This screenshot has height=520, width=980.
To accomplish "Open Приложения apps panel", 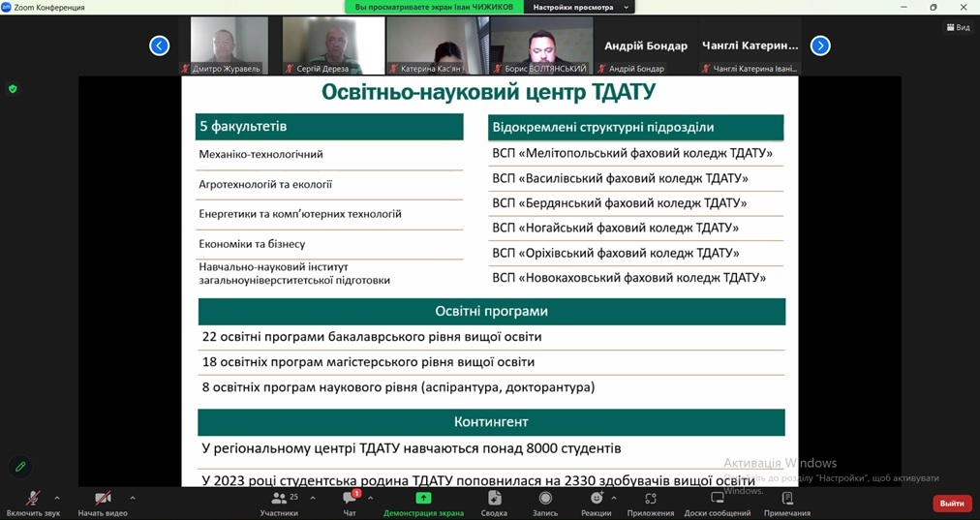I will [651, 504].
